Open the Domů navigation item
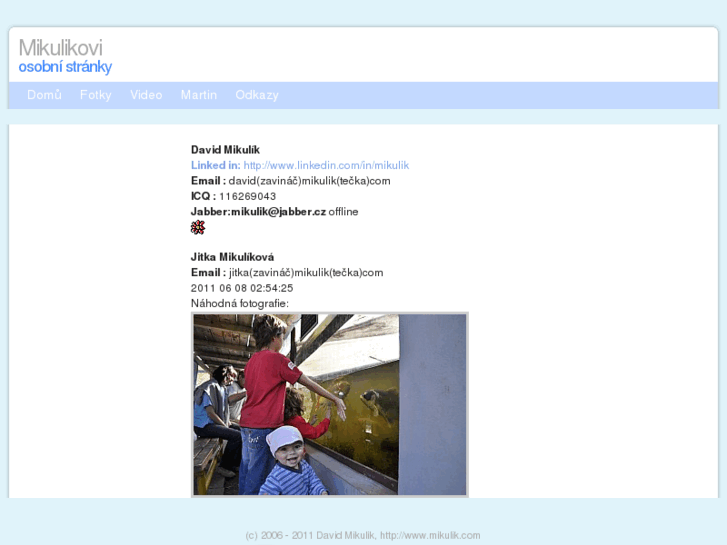Viewport: 727px width, 545px height. click(x=44, y=95)
